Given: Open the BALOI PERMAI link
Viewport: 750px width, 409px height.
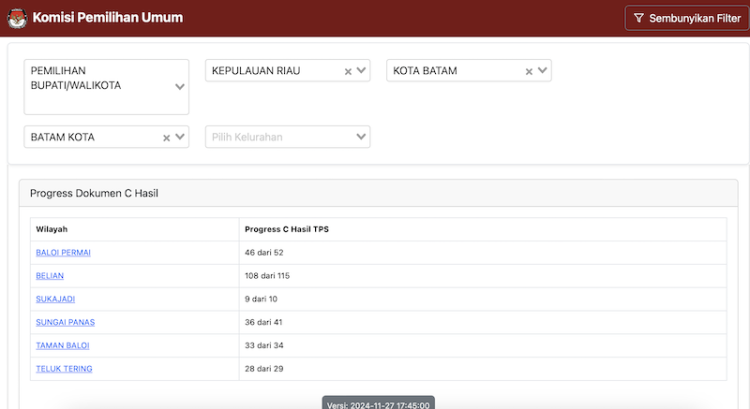Looking at the screenshot, I should [x=63, y=253].
